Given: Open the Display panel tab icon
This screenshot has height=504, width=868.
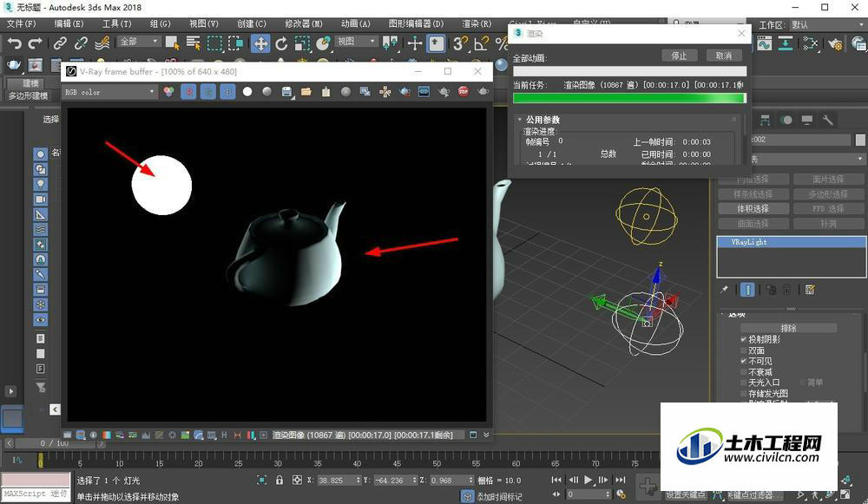Looking at the screenshot, I should coord(807,120).
